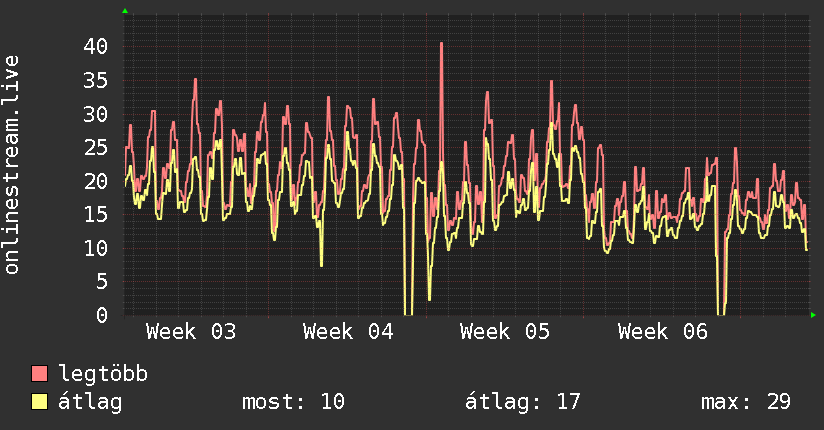The width and height of the screenshot is (824, 430).
Task: Click the Week 04 axis label
Action: pos(348,332)
